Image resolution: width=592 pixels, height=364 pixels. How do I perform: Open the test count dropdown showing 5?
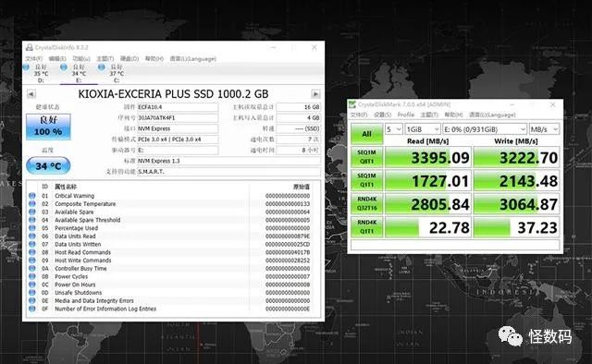394,129
